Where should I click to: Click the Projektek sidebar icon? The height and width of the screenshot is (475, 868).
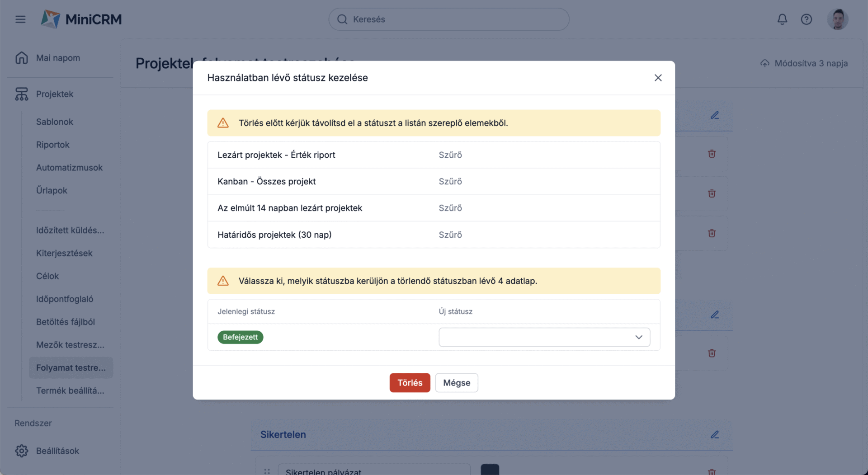[21, 94]
